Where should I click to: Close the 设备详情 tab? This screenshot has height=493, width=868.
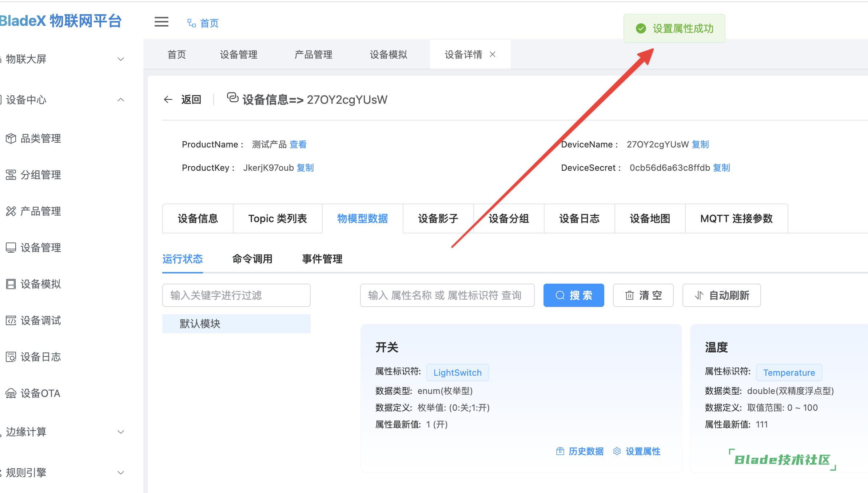coord(493,54)
